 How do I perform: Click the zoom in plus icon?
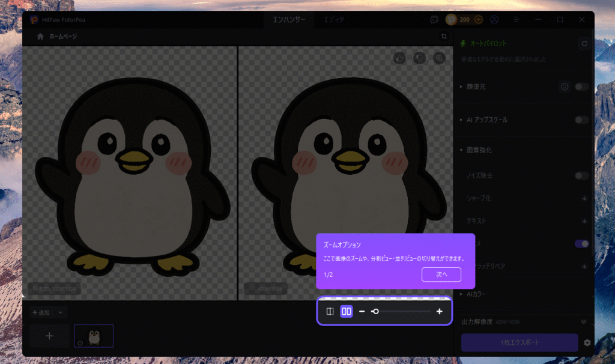tap(440, 311)
